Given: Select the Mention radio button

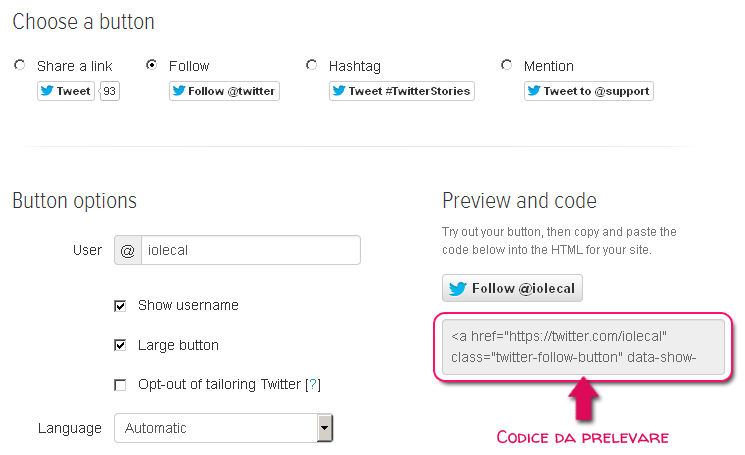Looking at the screenshot, I should click(507, 65).
